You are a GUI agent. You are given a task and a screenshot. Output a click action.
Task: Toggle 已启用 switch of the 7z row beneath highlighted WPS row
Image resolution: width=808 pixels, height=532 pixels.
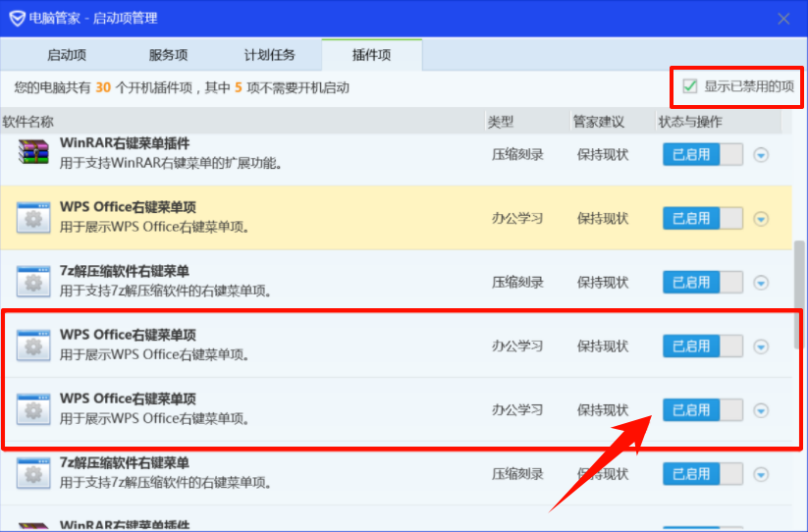(702, 283)
